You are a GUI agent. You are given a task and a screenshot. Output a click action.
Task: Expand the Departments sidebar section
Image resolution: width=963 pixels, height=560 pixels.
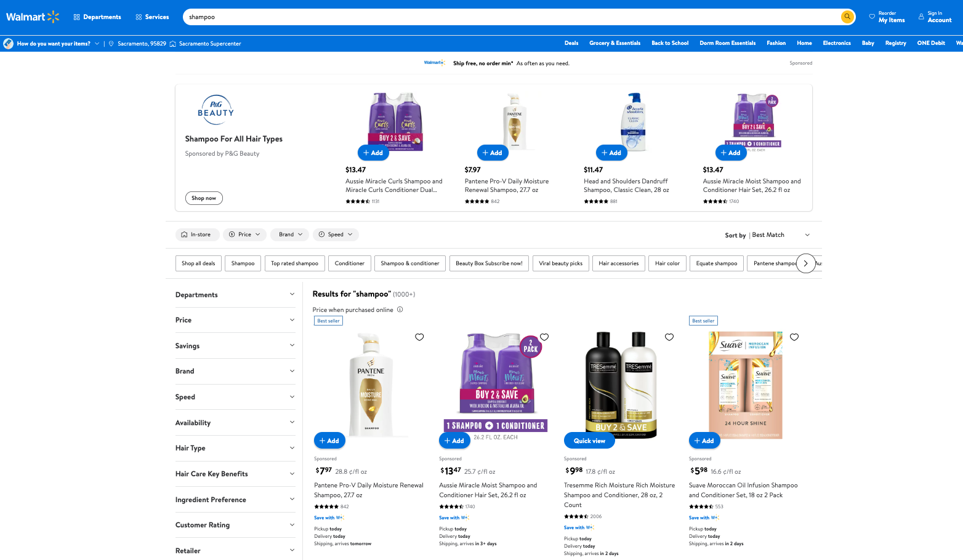click(235, 295)
